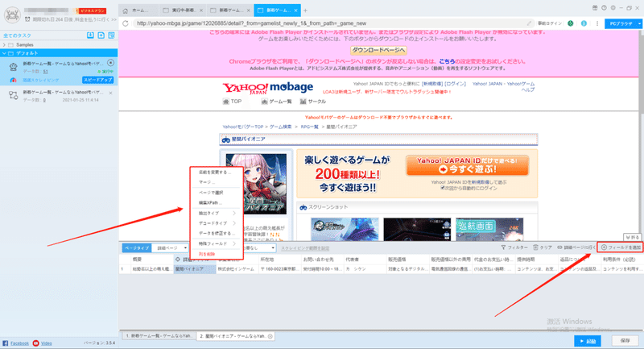
Task: Open a new tab with the plus icon
Action: coord(305,10)
